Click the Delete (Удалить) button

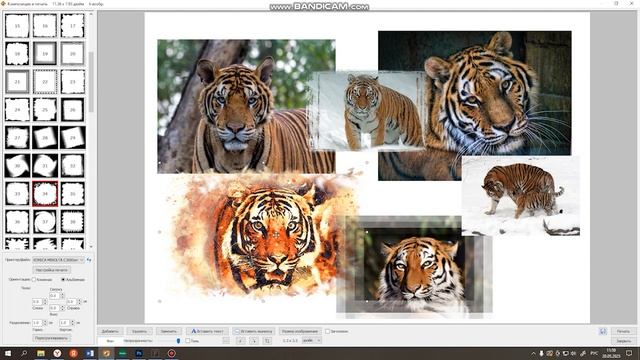(139, 331)
